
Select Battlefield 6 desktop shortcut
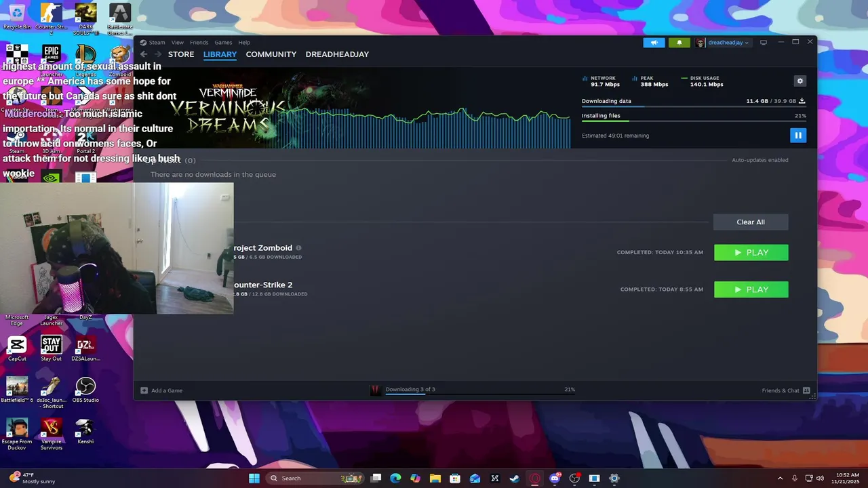pos(17,390)
